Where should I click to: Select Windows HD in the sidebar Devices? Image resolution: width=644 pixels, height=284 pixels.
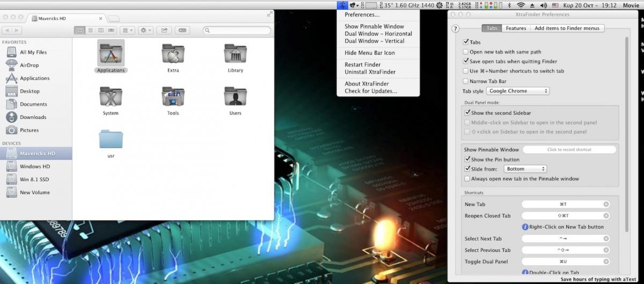(x=35, y=166)
